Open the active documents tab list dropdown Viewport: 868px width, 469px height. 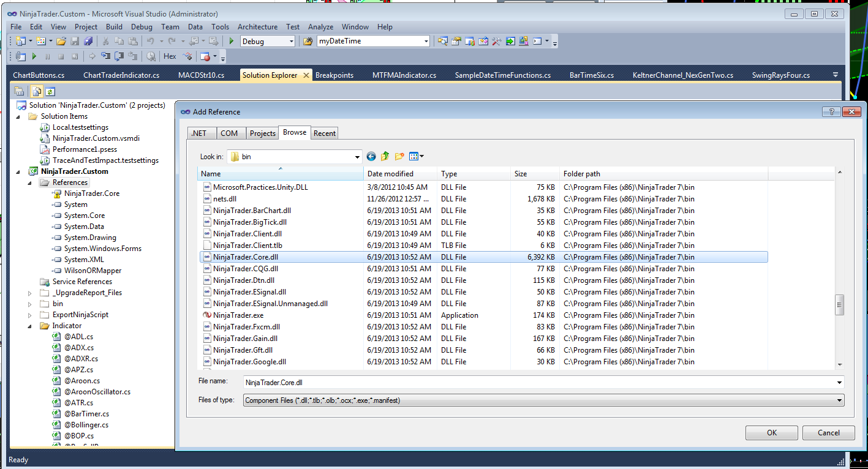click(836, 75)
